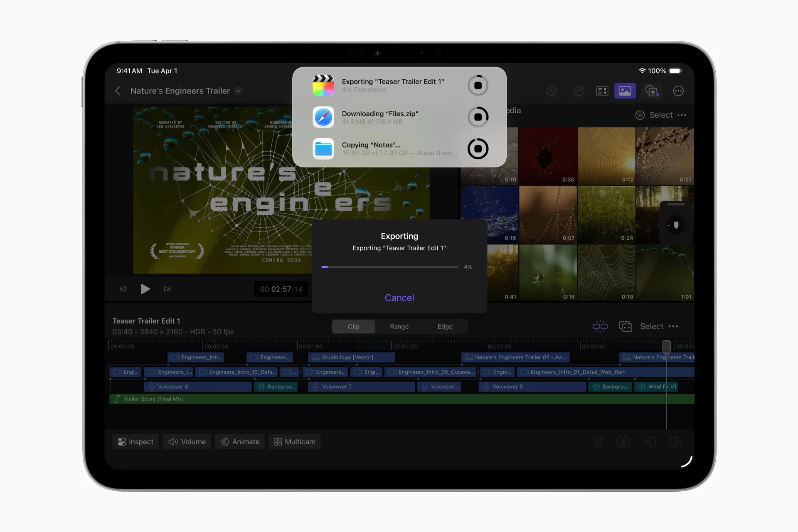Open the effects star browser icon
This screenshot has height=532, width=798.
tap(651, 91)
